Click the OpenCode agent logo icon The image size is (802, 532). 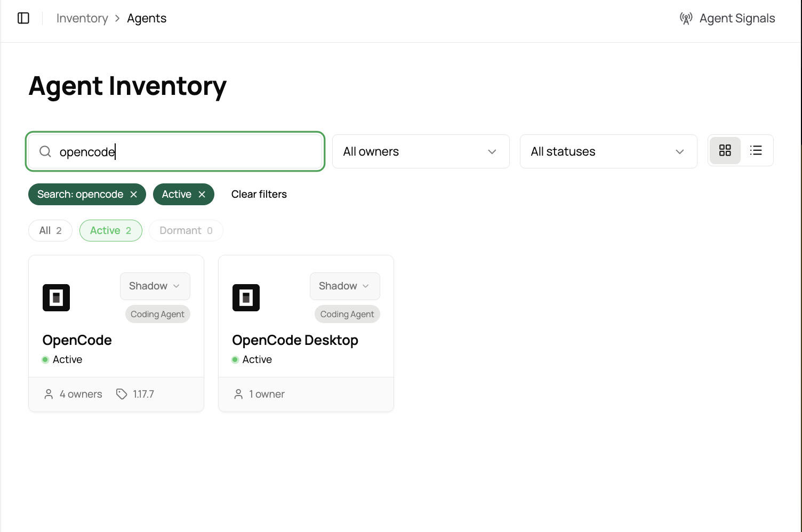pyautogui.click(x=57, y=297)
